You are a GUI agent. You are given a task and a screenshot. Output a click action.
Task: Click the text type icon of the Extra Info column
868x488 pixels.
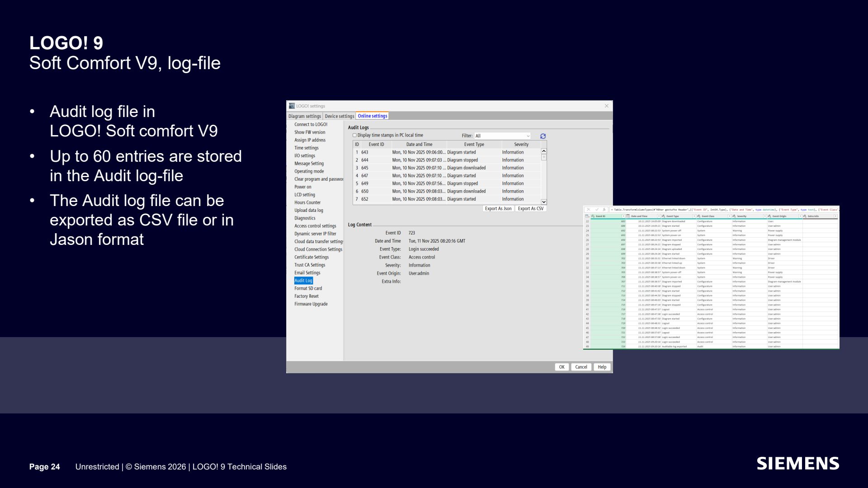click(x=805, y=216)
